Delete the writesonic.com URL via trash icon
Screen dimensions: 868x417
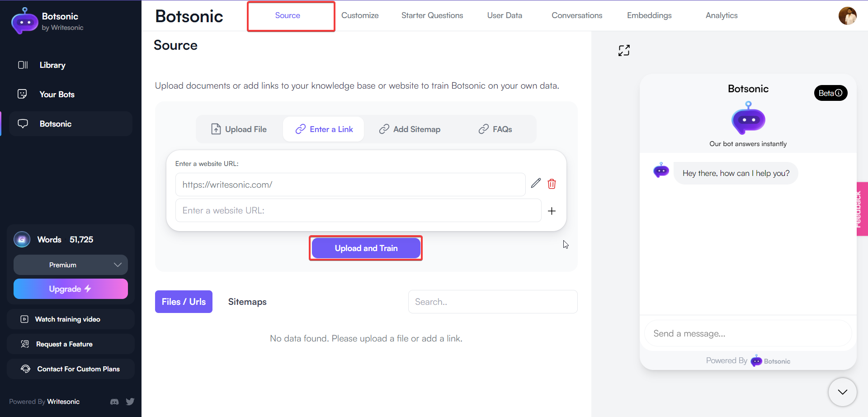(x=552, y=184)
